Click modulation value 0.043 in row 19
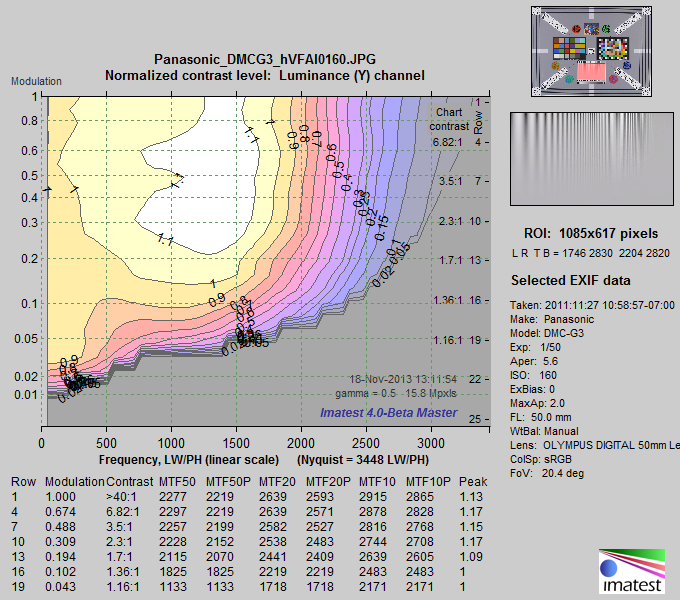Viewport: 680px width, 600px height. tap(60, 587)
